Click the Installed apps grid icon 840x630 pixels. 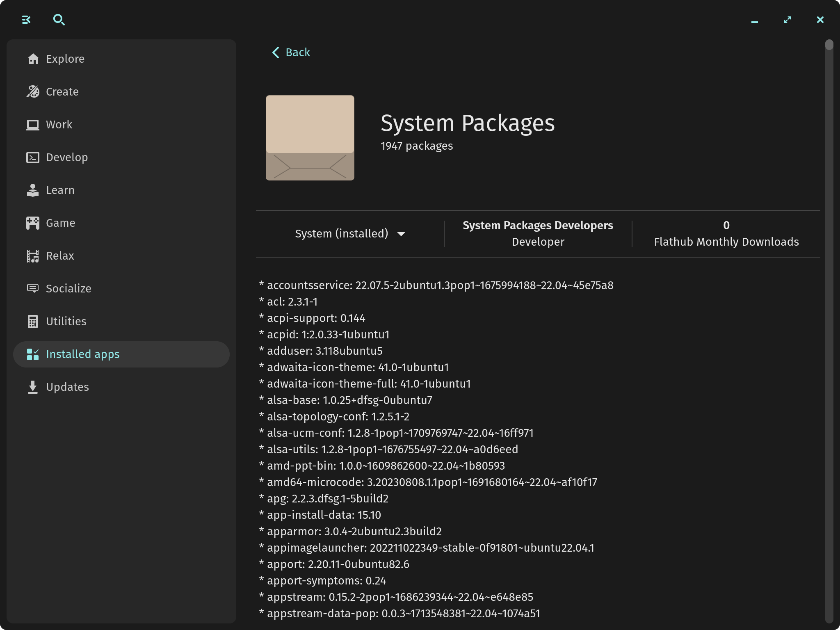point(33,354)
